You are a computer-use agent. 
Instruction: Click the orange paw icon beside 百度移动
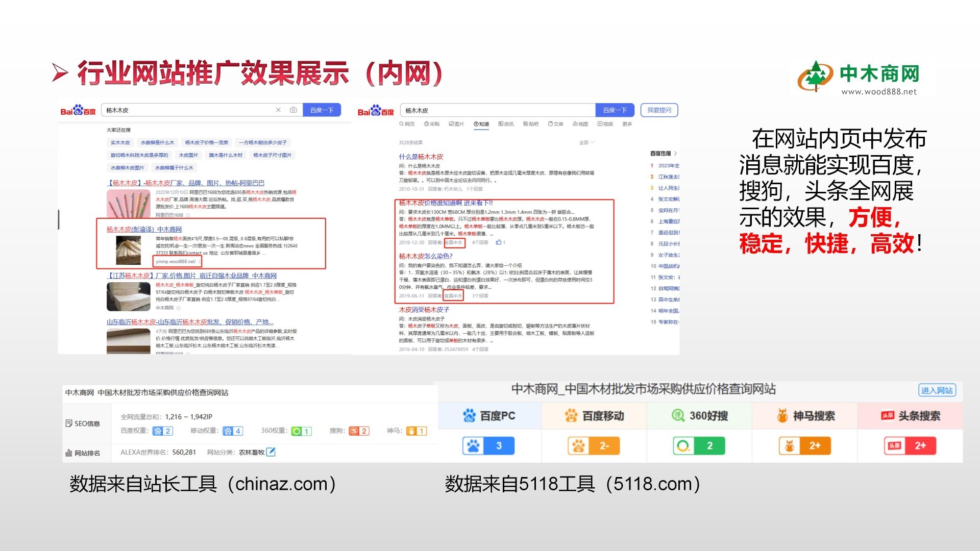(x=571, y=416)
